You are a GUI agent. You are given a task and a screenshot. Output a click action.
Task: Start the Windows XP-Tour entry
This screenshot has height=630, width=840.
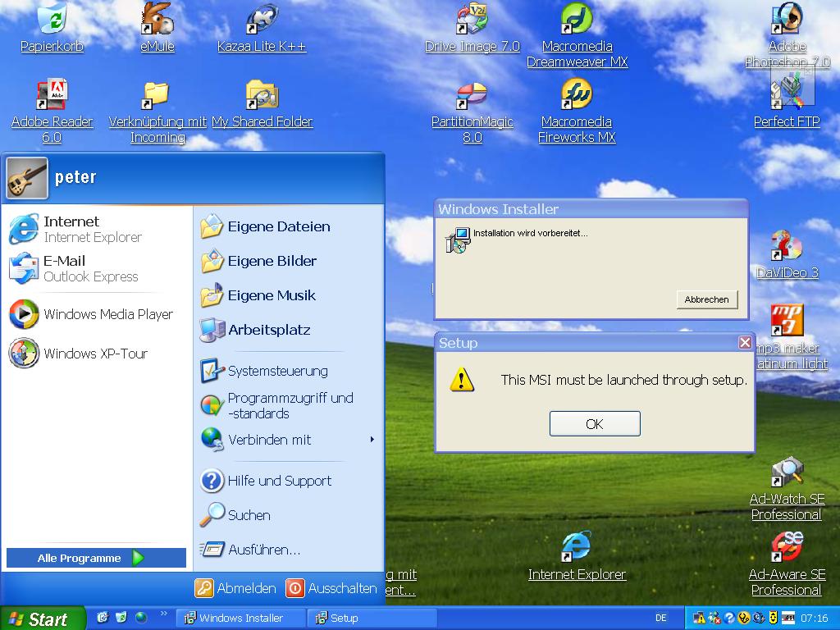(x=97, y=354)
